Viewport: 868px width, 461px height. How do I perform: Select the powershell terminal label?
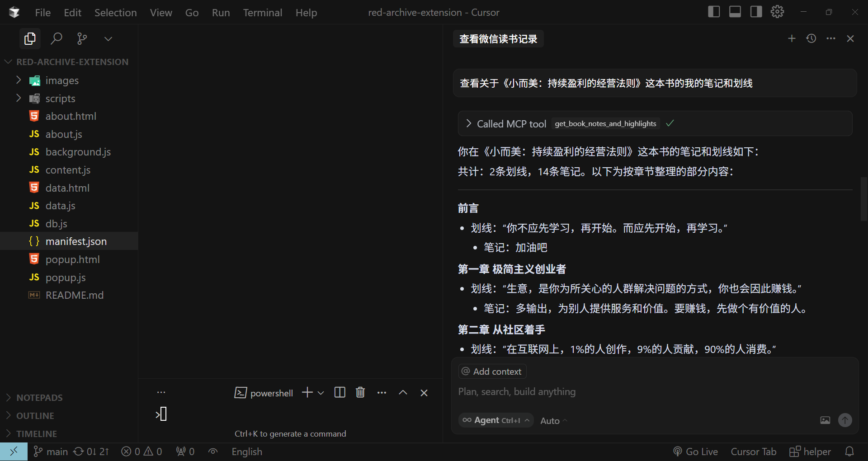click(264, 393)
